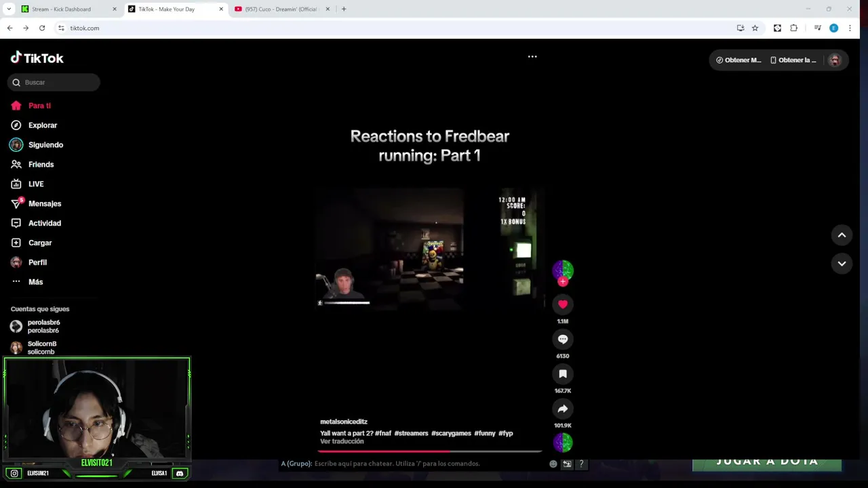Share the video with arrow icon

(563, 409)
